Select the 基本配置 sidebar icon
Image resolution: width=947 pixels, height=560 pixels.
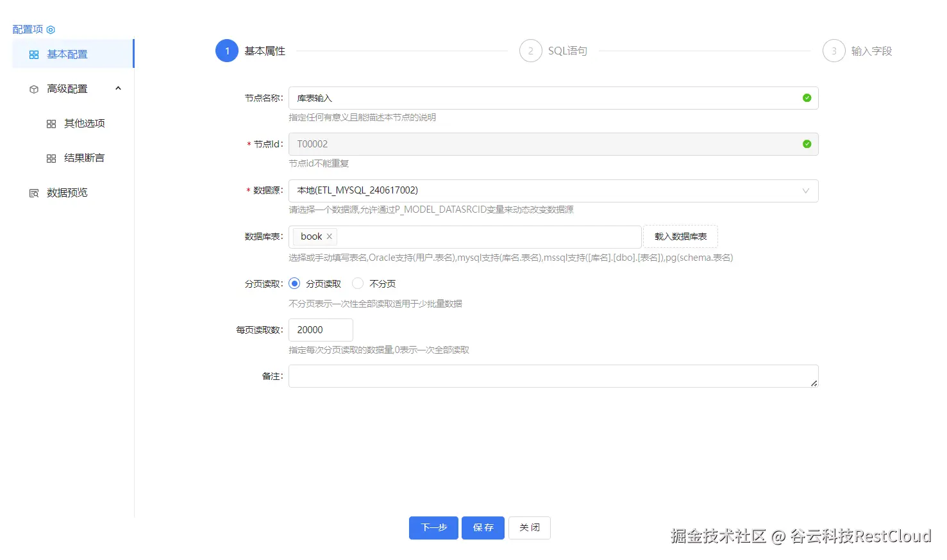pyautogui.click(x=33, y=54)
